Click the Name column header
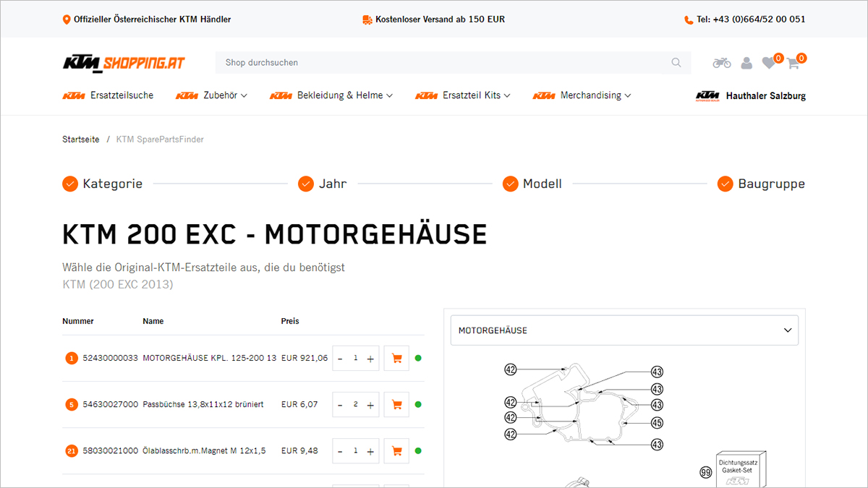The image size is (868, 488). pos(153,321)
